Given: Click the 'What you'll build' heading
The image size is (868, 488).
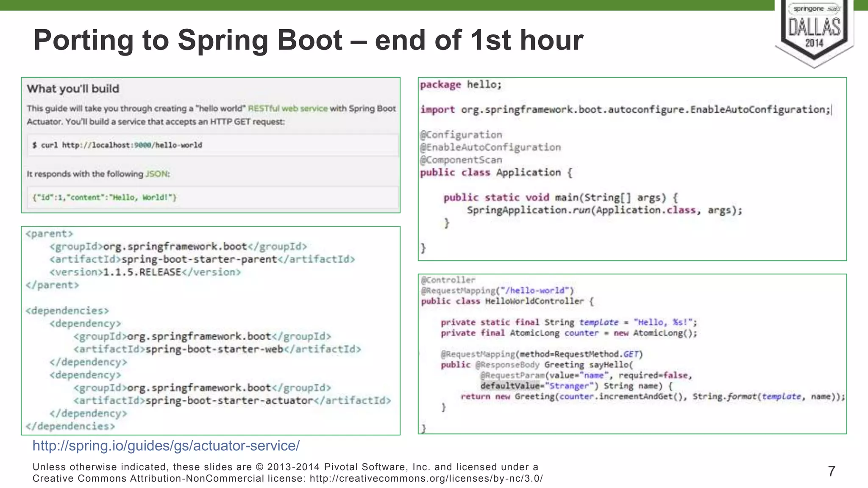Looking at the screenshot, I should [73, 89].
